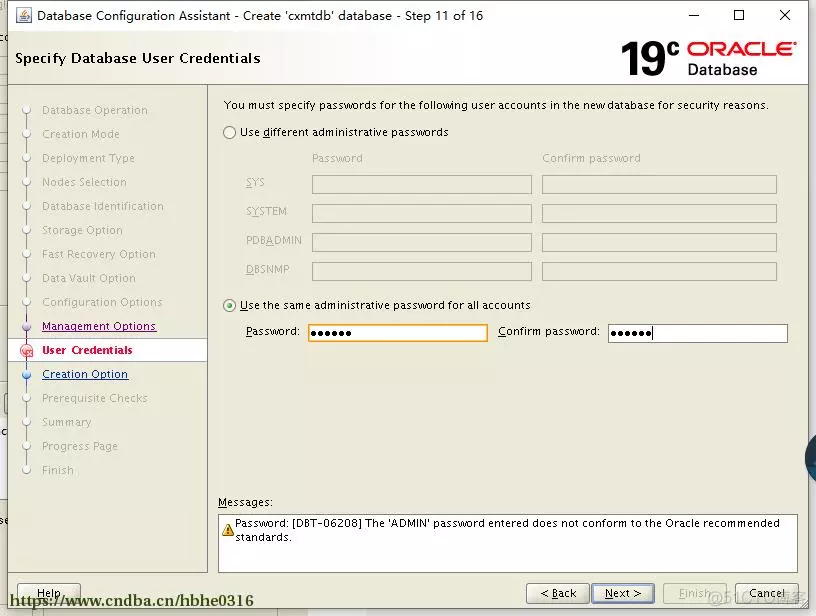Click the Storage Option step label
The height and width of the screenshot is (616, 816).
[82, 230]
